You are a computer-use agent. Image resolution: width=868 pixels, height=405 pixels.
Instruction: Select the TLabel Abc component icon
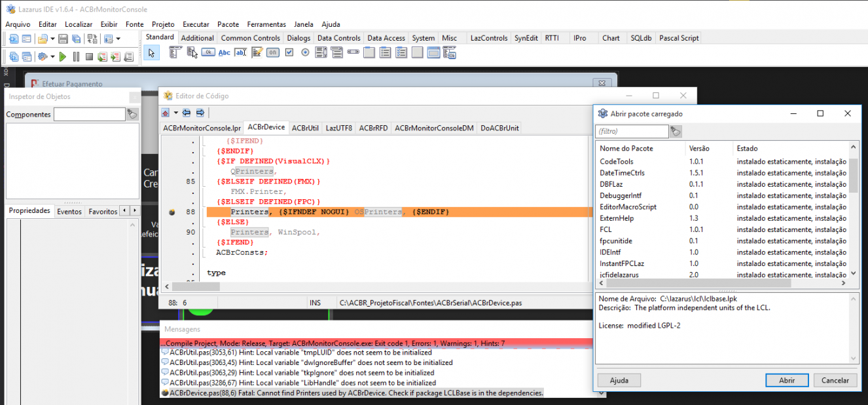[x=225, y=52]
